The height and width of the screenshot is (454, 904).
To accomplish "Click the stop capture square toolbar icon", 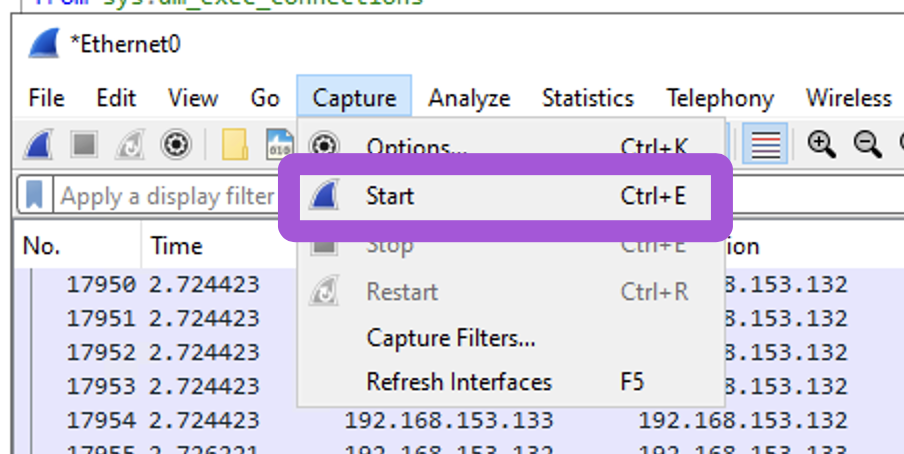I will [x=84, y=144].
